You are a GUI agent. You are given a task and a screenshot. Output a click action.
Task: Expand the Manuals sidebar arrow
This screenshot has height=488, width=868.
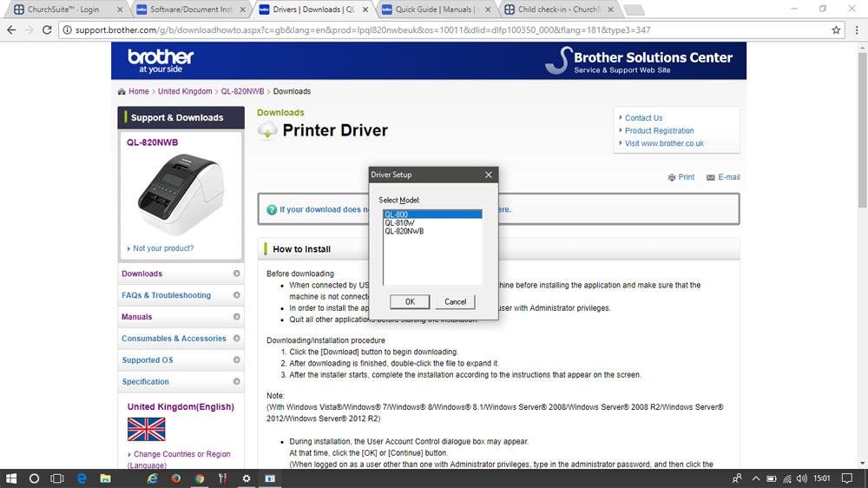236,317
